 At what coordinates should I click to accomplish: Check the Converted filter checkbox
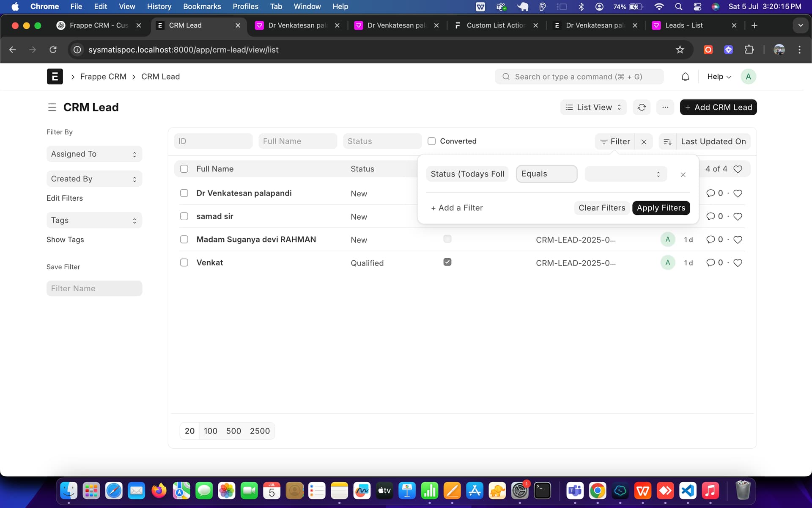[x=431, y=141]
